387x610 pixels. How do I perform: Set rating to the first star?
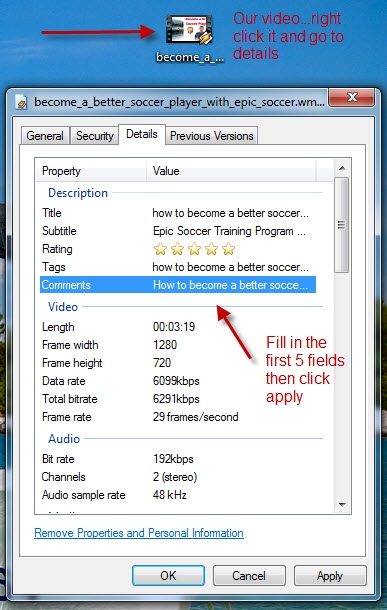pos(160,249)
